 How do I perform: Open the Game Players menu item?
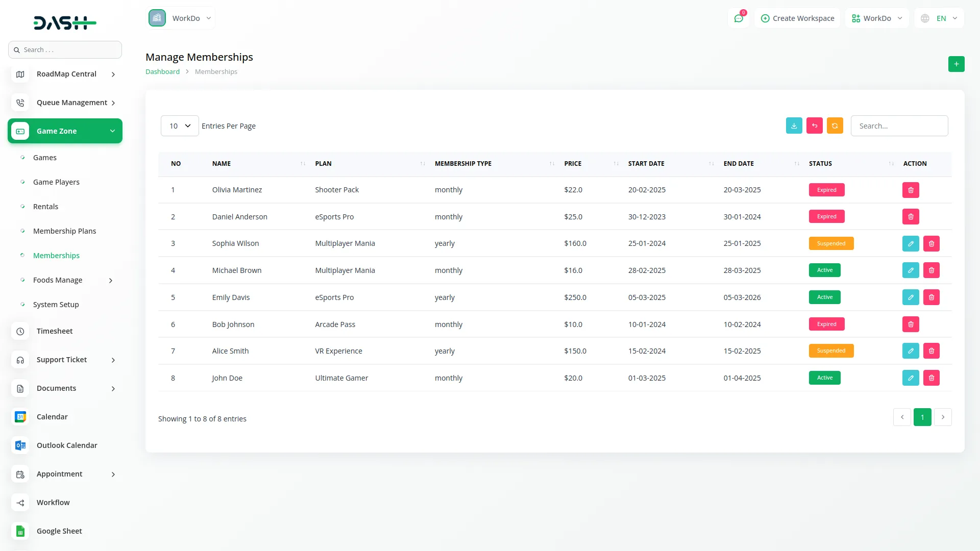pyautogui.click(x=56, y=182)
